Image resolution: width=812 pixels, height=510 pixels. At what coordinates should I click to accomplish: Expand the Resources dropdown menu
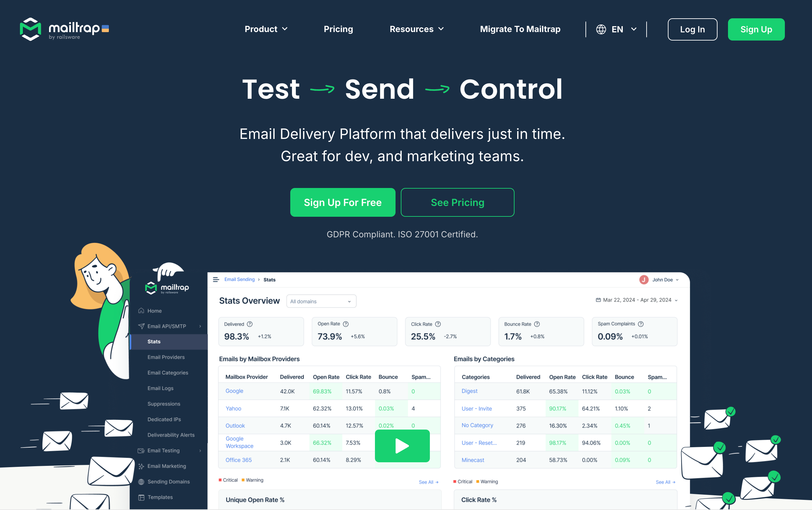[x=416, y=29]
